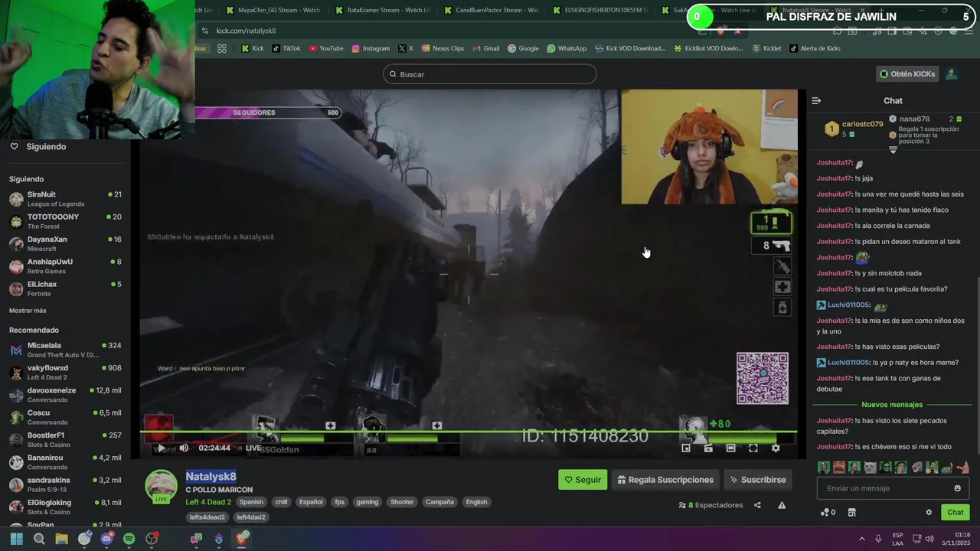Open ElLichax channel in the sidebar
The image size is (980, 551).
(65, 289)
